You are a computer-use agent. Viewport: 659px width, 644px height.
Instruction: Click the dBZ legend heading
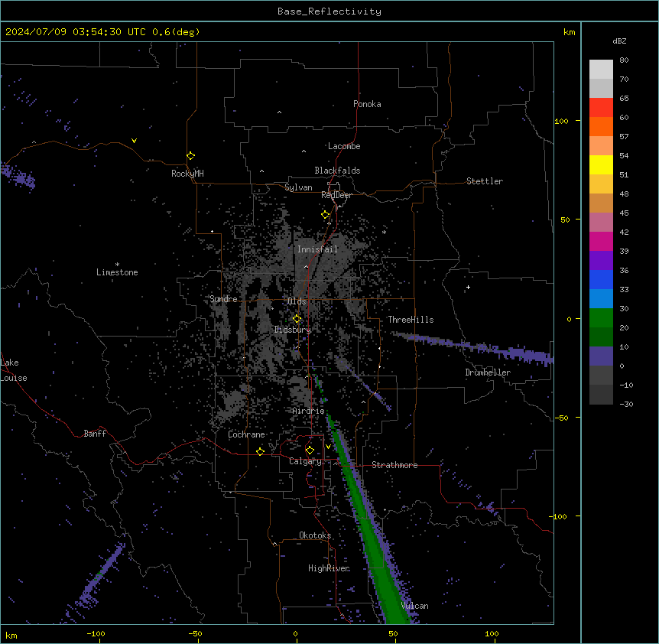(619, 41)
